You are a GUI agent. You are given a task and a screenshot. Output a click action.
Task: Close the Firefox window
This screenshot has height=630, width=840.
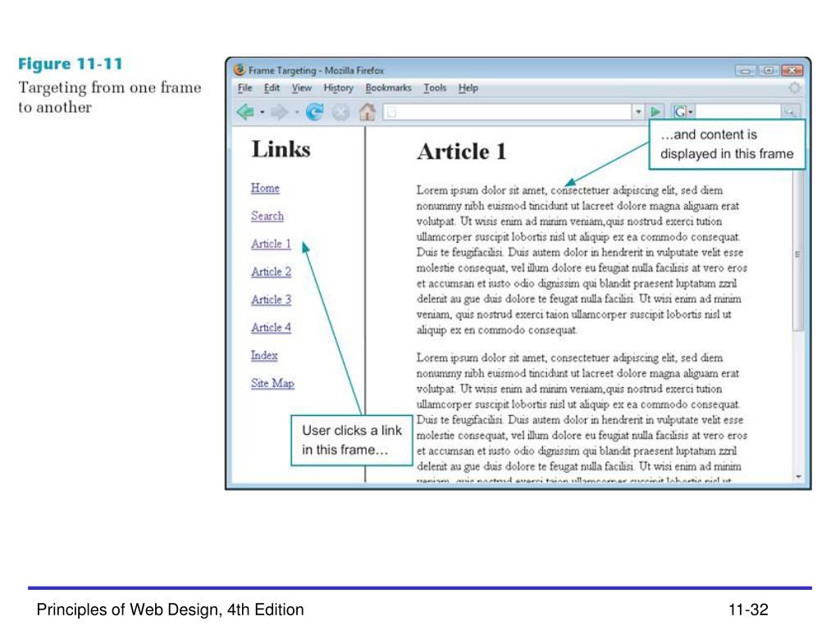click(792, 71)
